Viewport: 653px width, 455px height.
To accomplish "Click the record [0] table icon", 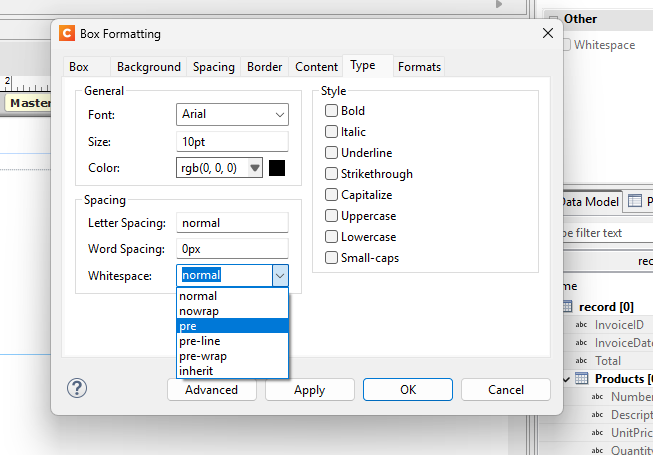I will coord(567,306).
